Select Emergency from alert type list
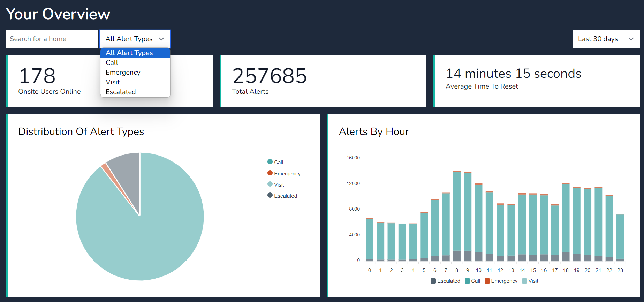Screen dimensions: 644x302 tap(123, 73)
